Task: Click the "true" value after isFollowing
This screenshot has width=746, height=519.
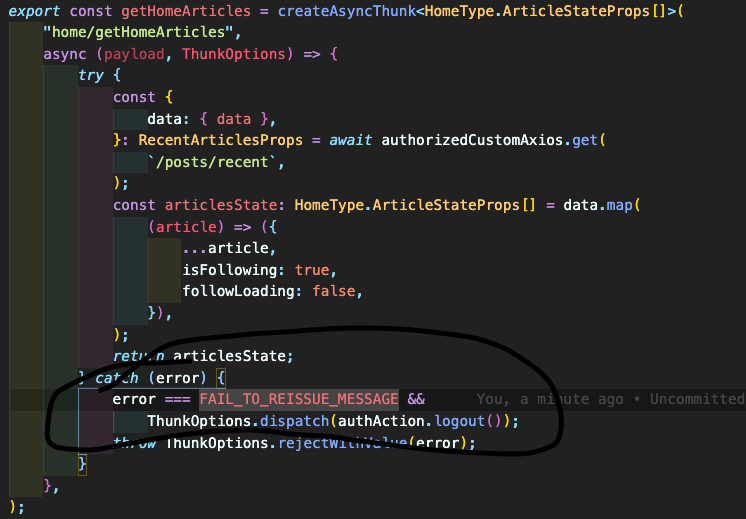Action: (312, 270)
